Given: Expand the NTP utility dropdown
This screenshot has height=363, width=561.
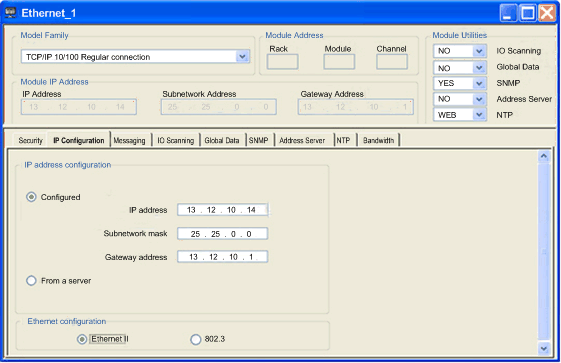Looking at the screenshot, I should coord(479,115).
